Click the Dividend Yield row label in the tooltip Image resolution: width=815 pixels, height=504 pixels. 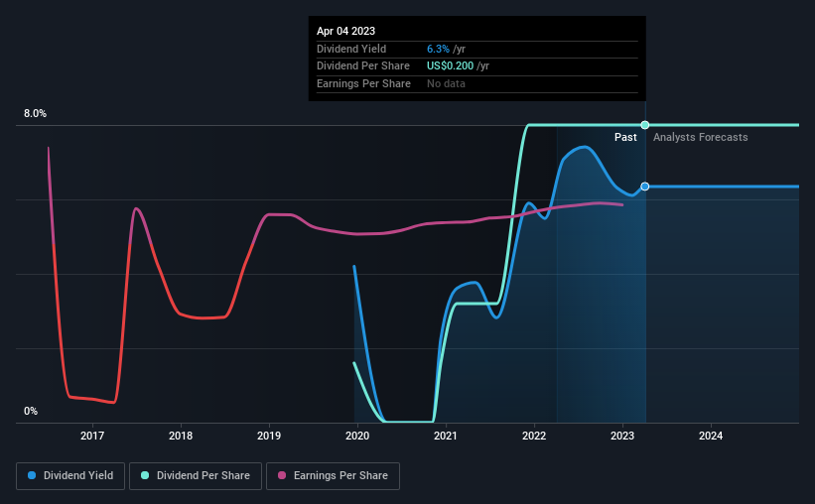[x=351, y=49]
